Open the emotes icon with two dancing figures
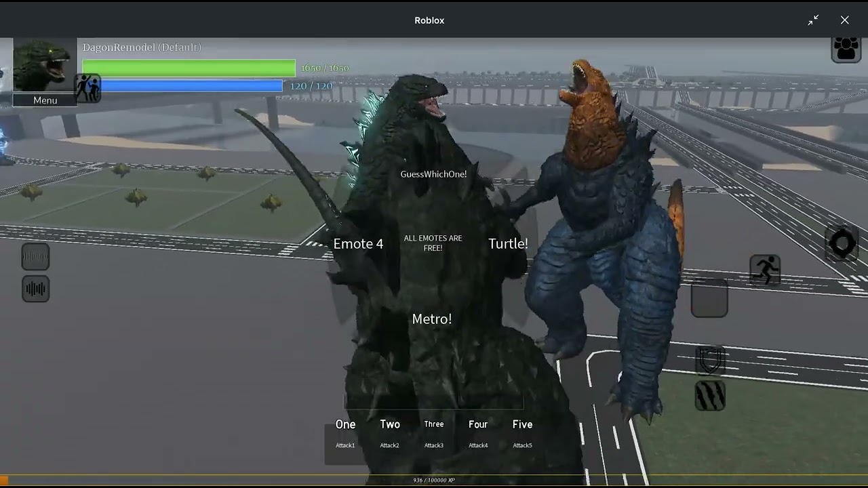This screenshot has width=868, height=488. click(x=88, y=88)
